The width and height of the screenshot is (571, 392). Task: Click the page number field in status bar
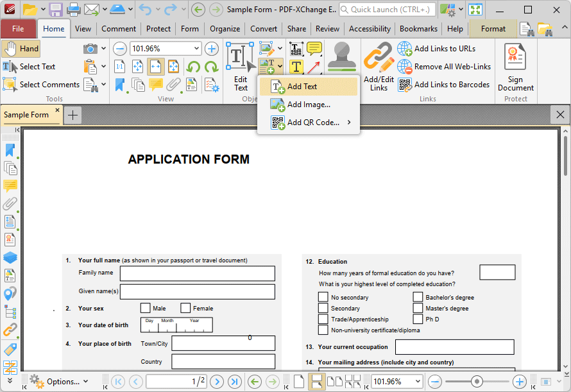pos(176,382)
